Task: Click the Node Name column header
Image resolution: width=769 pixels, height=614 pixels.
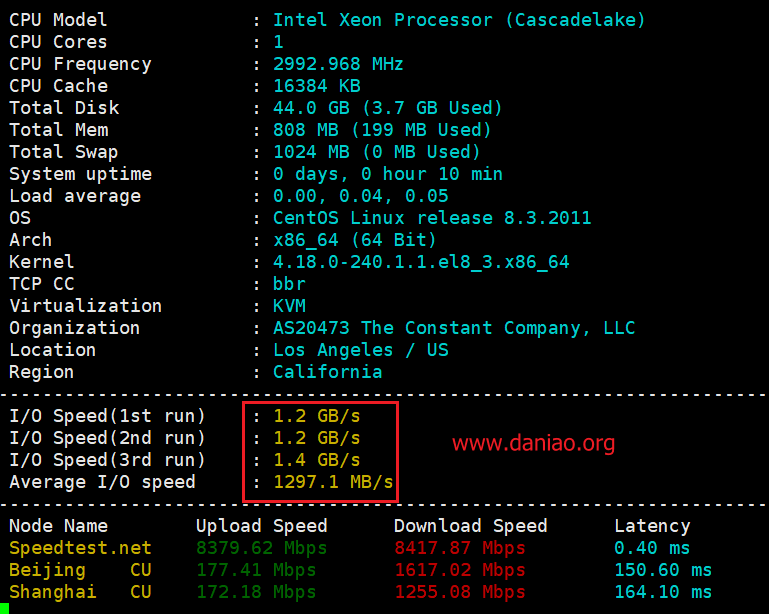Action: click(58, 526)
